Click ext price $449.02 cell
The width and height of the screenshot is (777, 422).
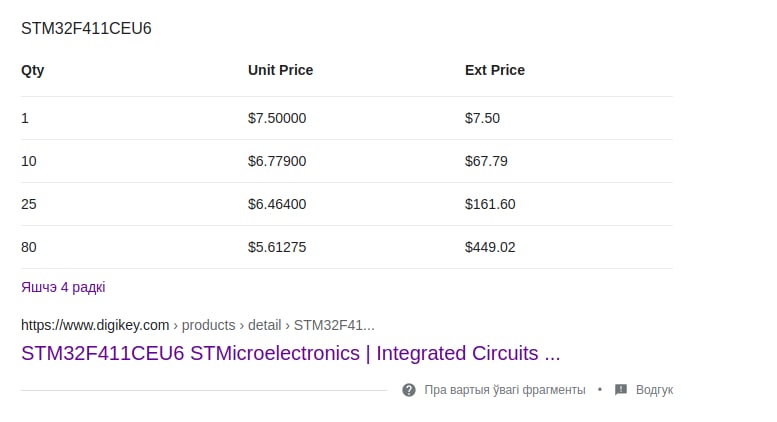click(490, 247)
